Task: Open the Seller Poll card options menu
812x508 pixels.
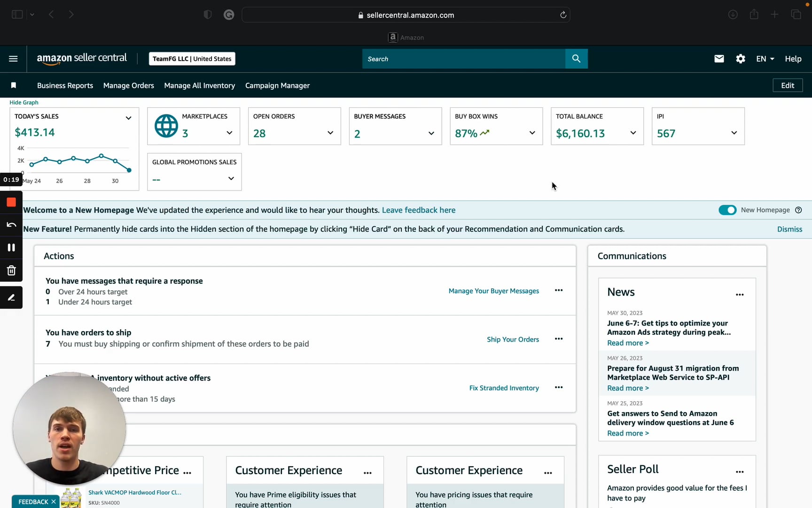Action: [x=740, y=471]
